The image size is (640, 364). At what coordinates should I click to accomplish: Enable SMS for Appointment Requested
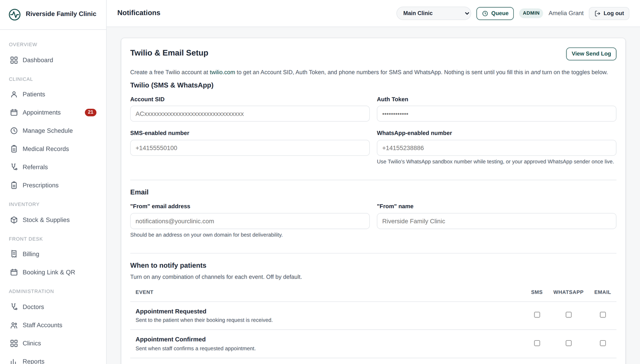(x=537, y=315)
